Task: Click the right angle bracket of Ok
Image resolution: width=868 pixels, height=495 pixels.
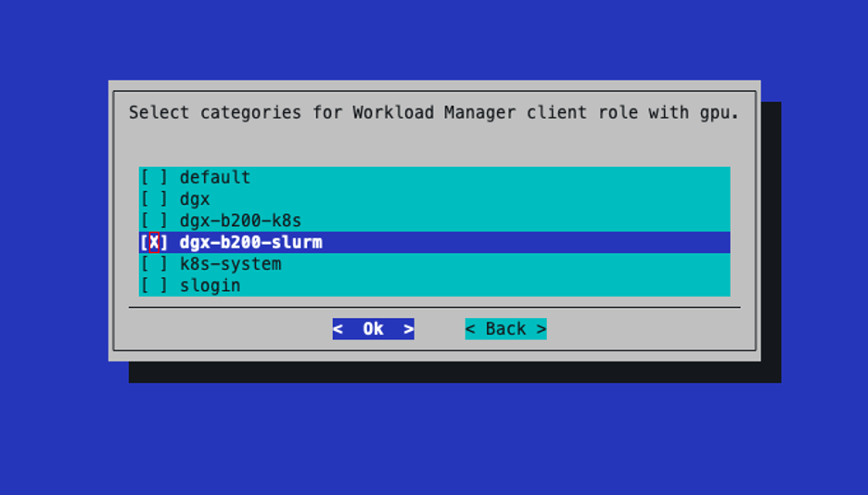Action: 408,329
